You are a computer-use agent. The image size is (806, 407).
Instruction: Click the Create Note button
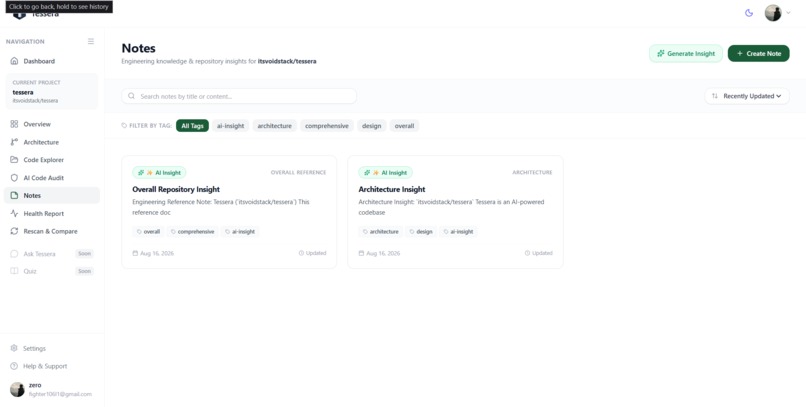pos(758,53)
